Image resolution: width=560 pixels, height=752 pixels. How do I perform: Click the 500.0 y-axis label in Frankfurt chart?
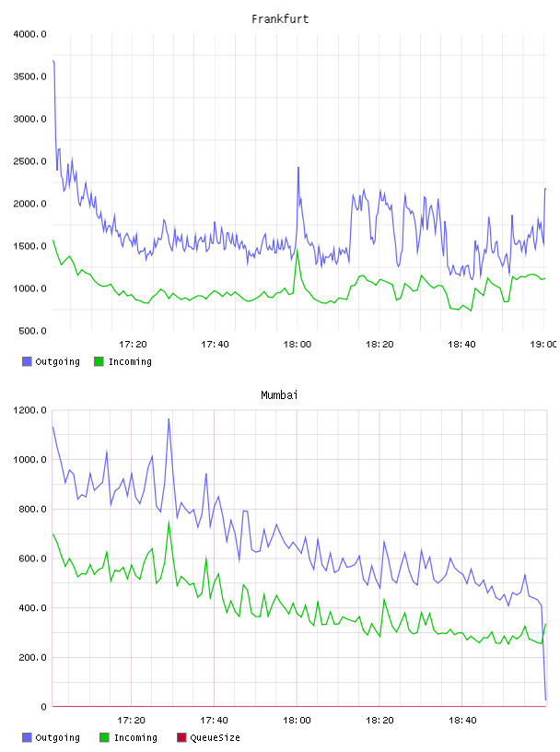pos(32,331)
